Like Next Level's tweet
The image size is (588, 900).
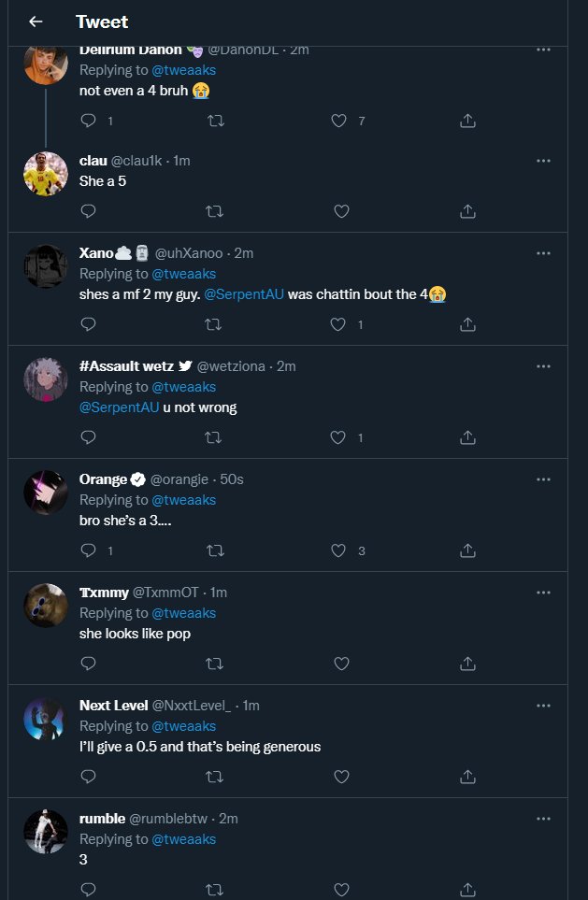click(x=341, y=777)
